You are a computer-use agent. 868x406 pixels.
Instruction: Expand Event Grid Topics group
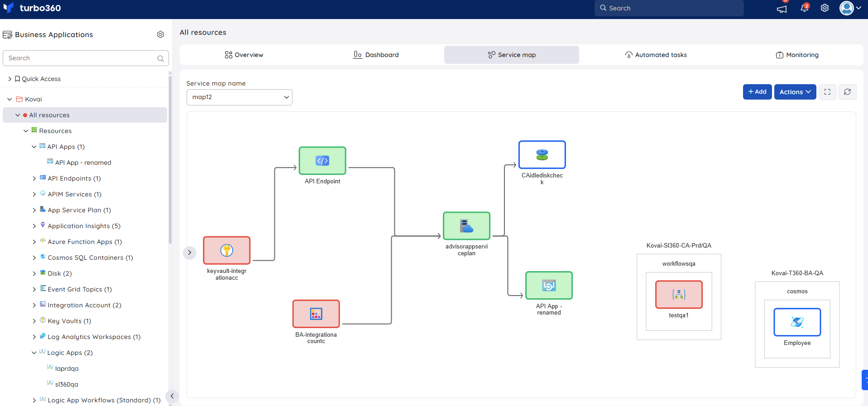tap(34, 289)
